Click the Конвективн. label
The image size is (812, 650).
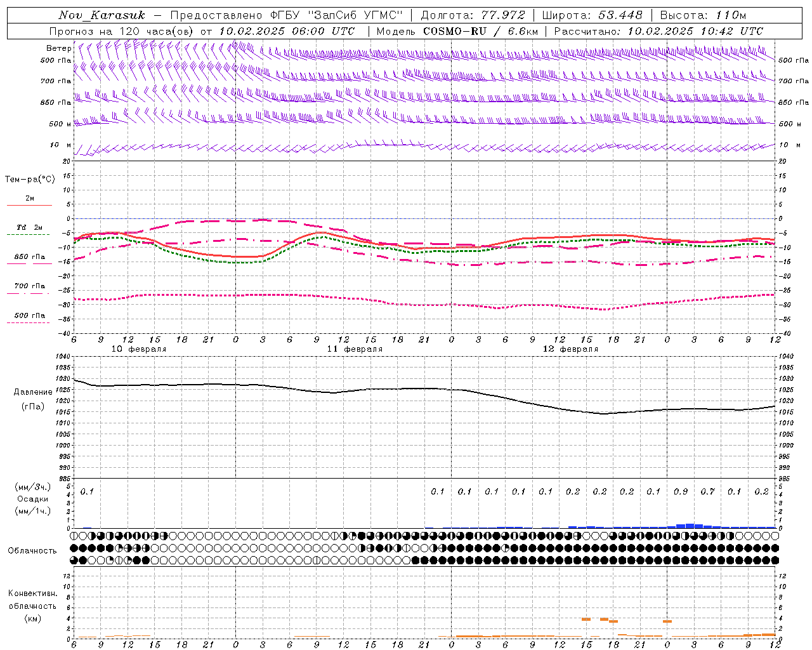(x=33, y=594)
